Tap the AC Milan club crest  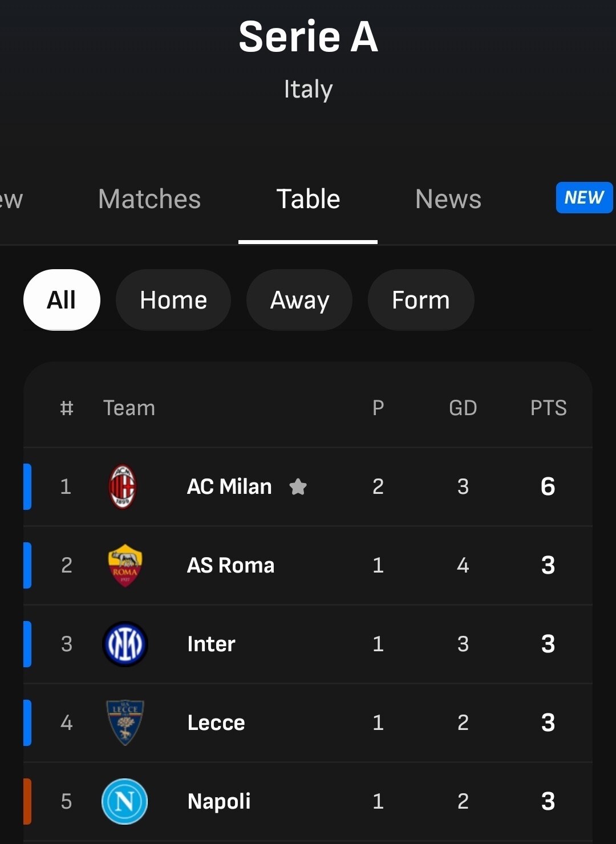coord(123,486)
